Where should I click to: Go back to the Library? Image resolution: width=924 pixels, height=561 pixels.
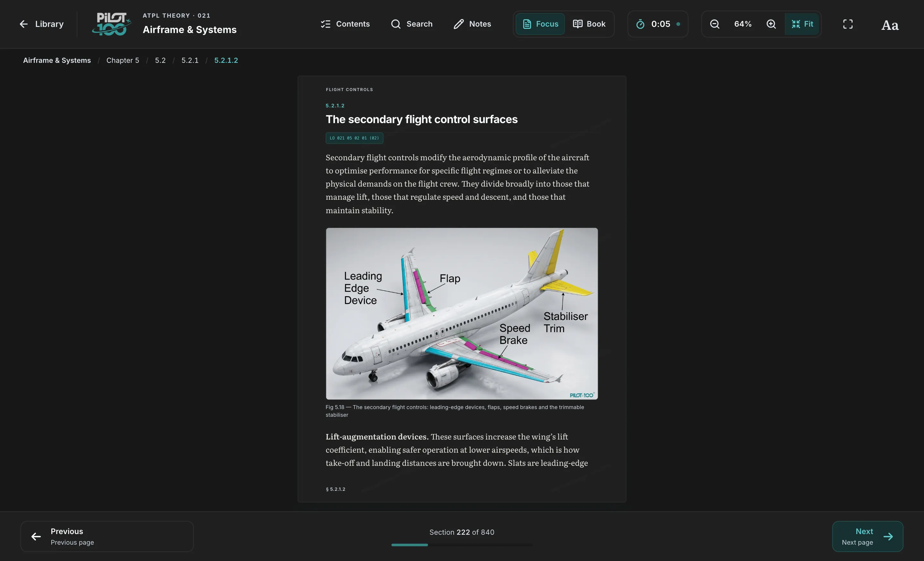click(x=41, y=24)
